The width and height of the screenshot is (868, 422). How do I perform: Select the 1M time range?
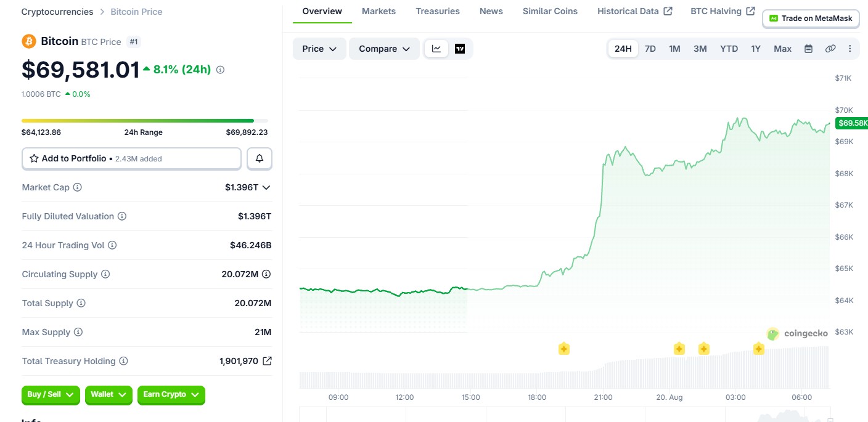[x=675, y=49]
